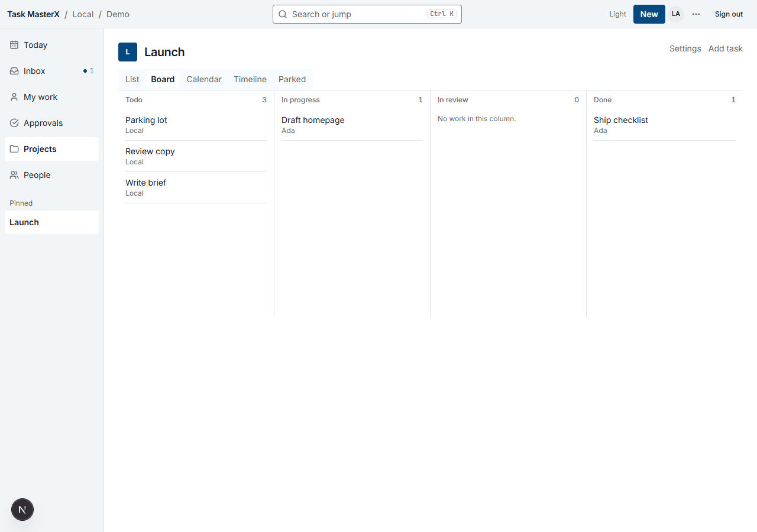Open the People page
This screenshot has height=532, width=757.
(x=52, y=175)
